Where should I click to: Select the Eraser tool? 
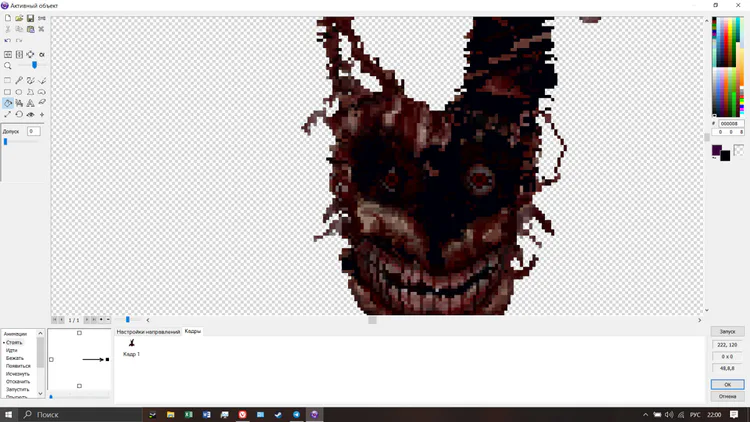tap(42, 103)
